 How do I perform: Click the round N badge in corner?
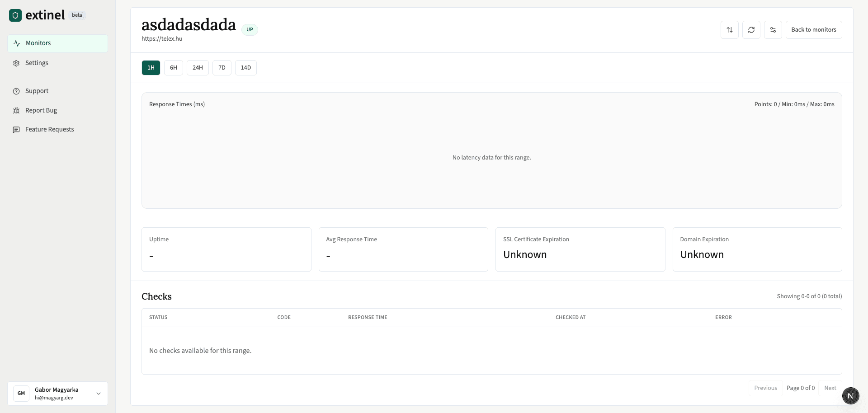pos(850,396)
